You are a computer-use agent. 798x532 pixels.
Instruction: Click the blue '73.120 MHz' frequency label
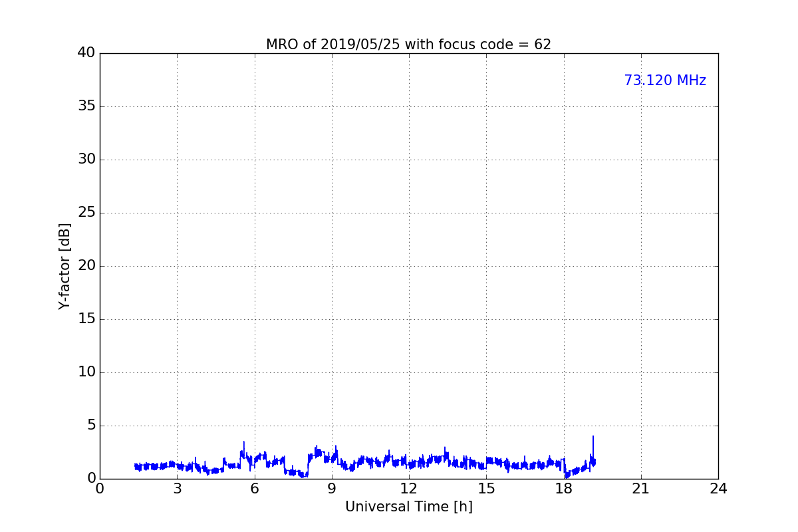[x=665, y=80]
